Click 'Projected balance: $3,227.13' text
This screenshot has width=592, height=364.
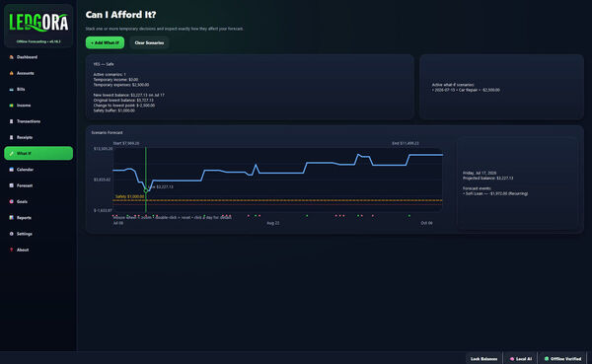click(487, 179)
